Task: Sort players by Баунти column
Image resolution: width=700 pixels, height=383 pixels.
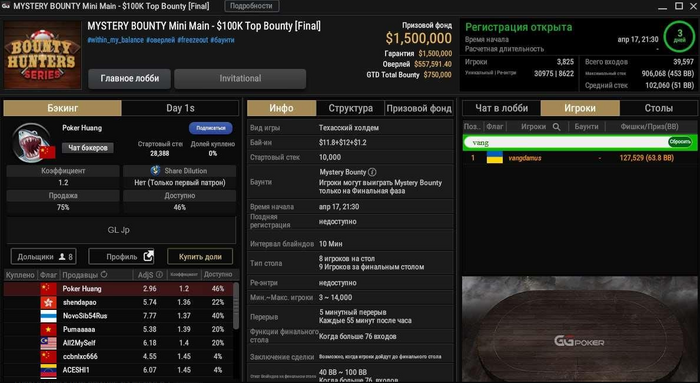Action: 586,127
